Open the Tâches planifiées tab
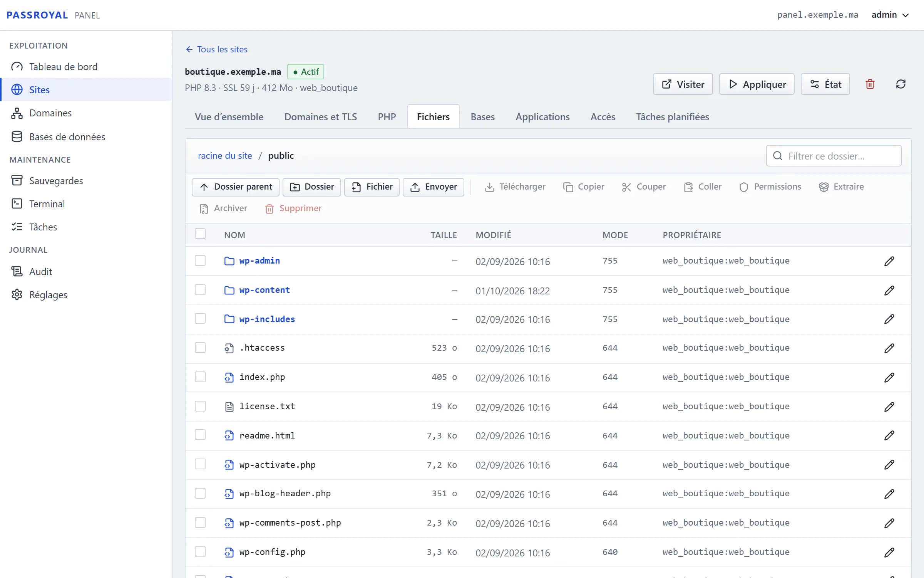Viewport: 924px width, 578px height. (672, 117)
